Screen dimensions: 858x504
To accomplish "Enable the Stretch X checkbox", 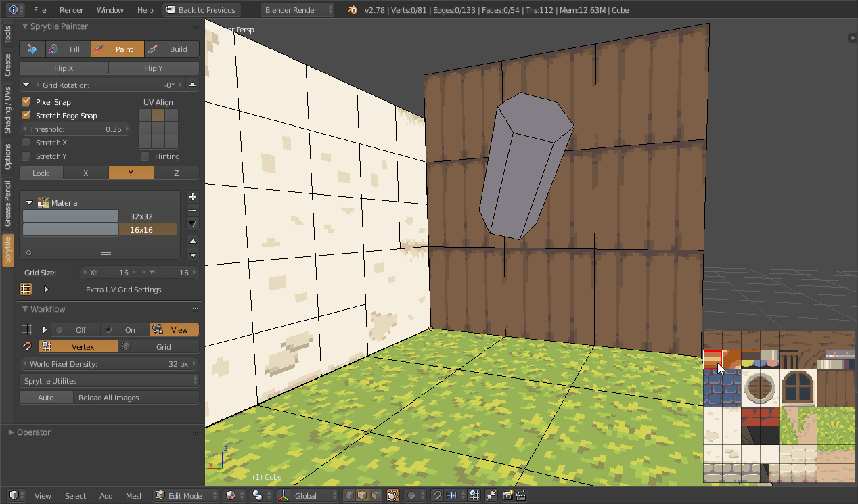I will pyautogui.click(x=26, y=142).
